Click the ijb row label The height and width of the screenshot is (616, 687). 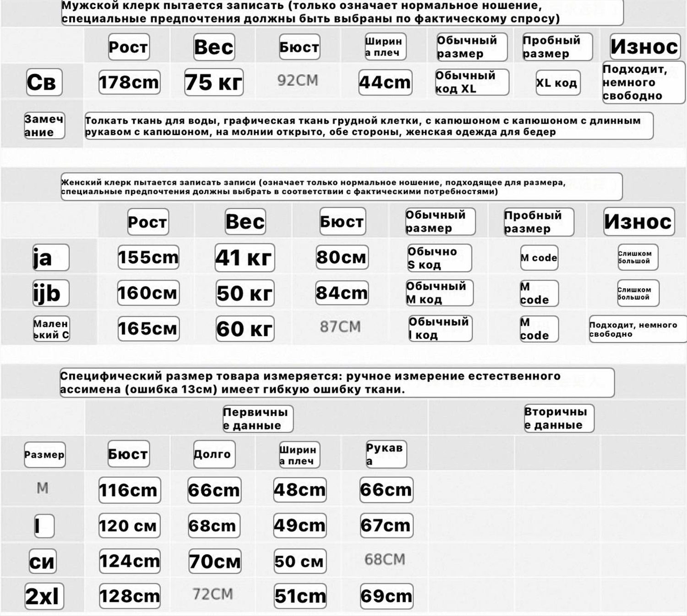click(50, 293)
